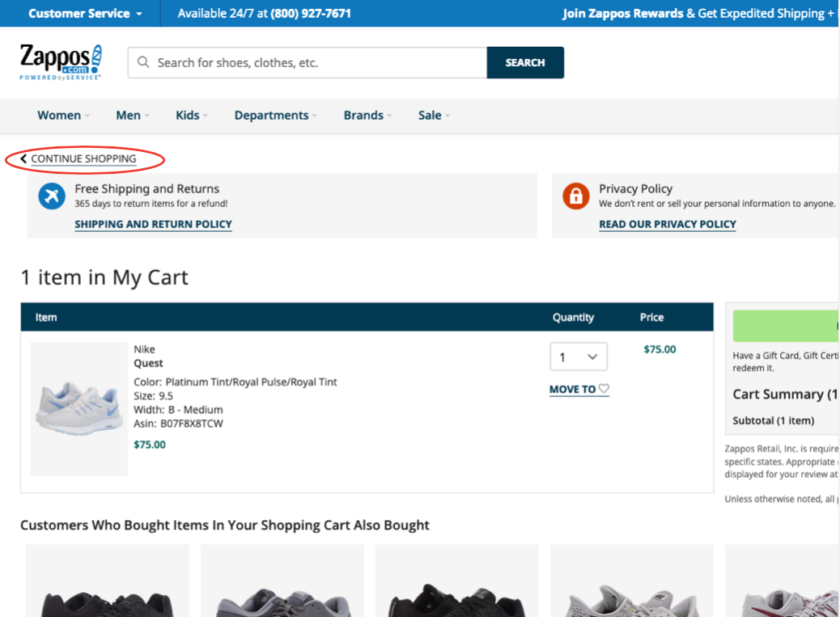Click the Nike Quest shoe thumbnail

tap(79, 409)
